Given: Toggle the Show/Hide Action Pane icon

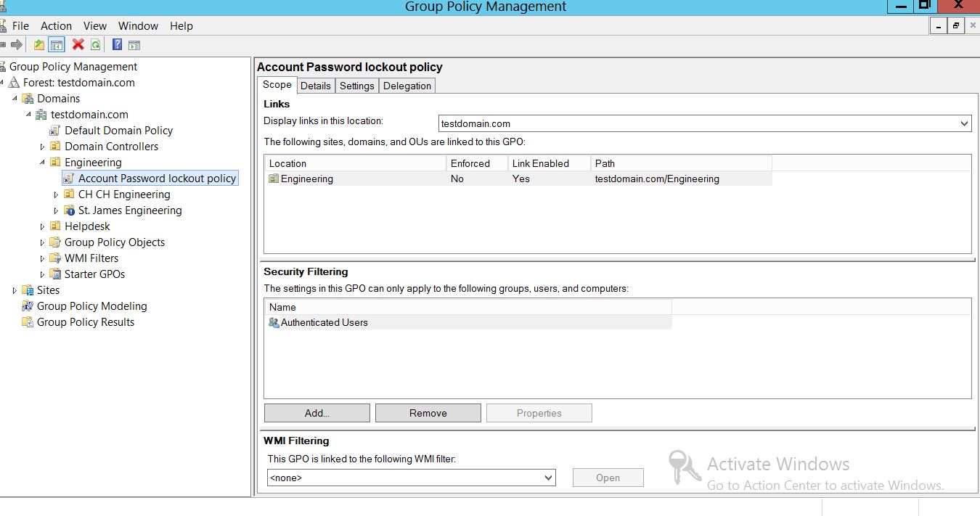Looking at the screenshot, I should [x=134, y=45].
